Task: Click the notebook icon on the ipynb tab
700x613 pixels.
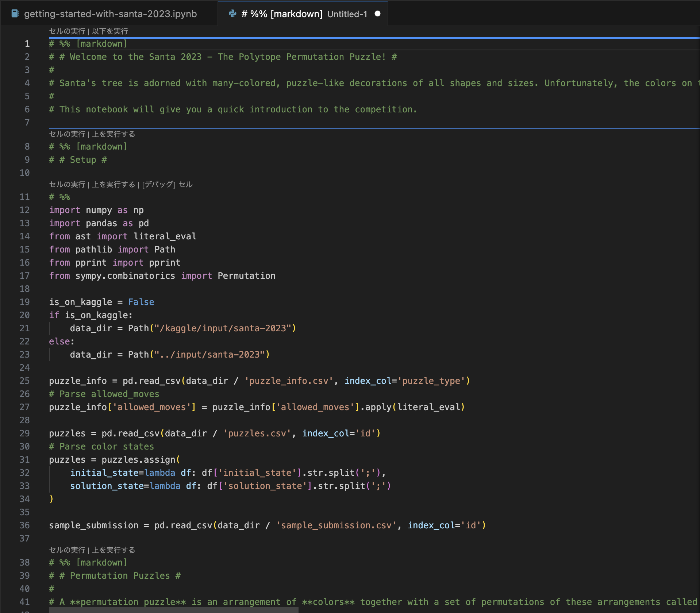Action: tap(14, 14)
